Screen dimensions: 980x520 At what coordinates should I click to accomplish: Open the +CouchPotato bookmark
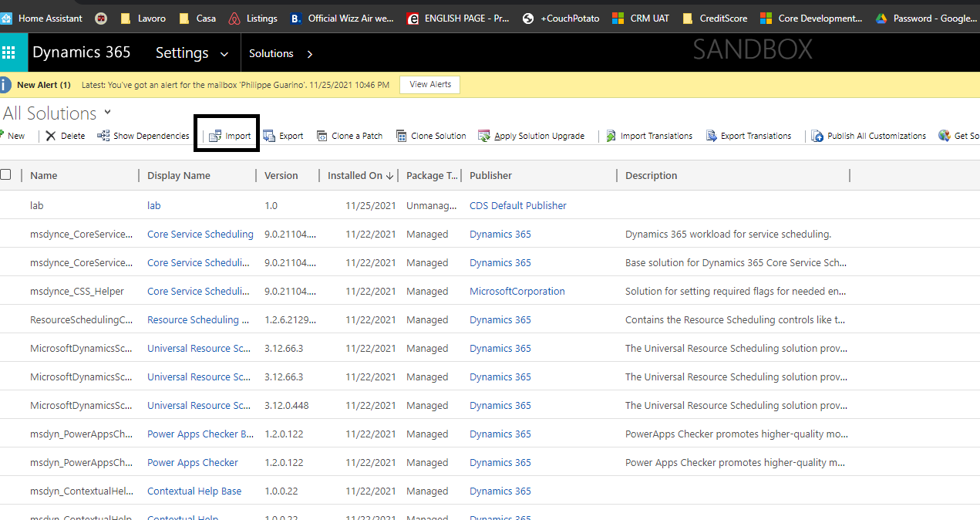[561, 18]
